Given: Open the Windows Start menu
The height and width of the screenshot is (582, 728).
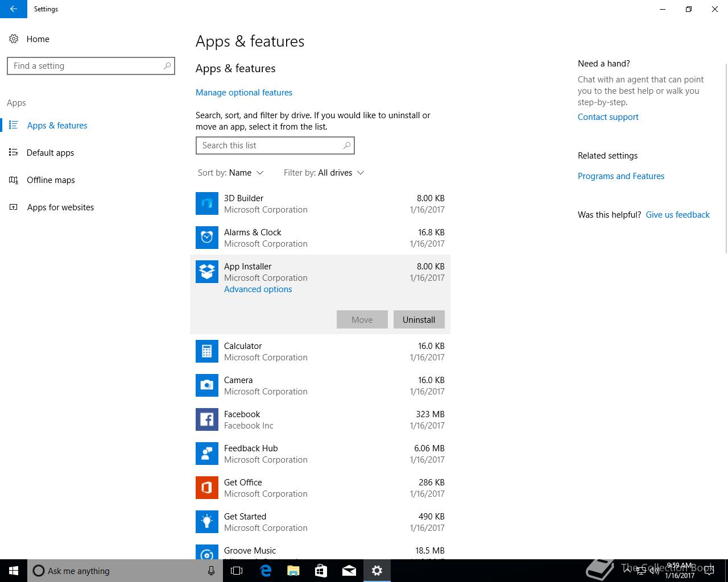Looking at the screenshot, I should coord(14,571).
